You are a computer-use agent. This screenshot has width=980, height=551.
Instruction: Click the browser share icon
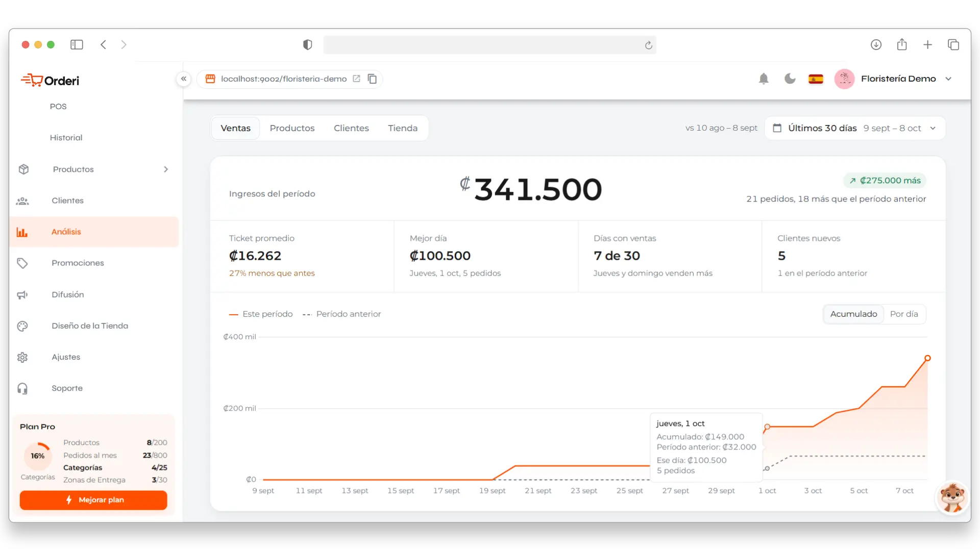coord(902,44)
